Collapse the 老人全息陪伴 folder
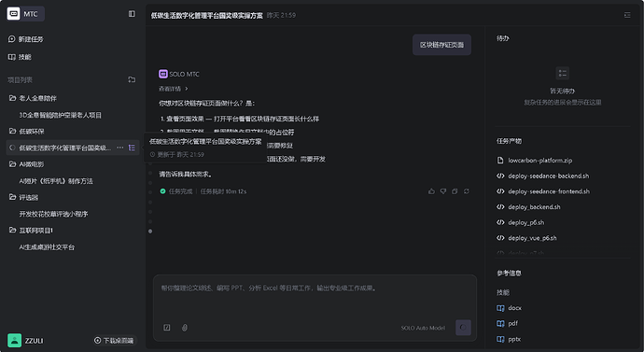Screen dimensions: 644x352 pos(12,98)
